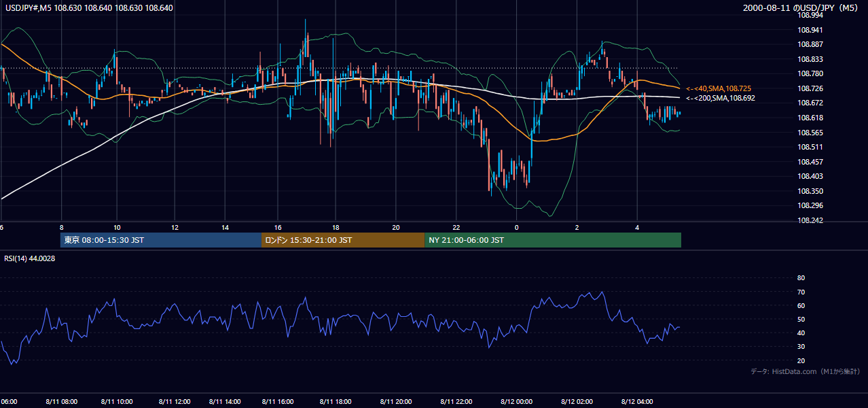Click price axis value 108.833
868x408 pixels.
(x=810, y=59)
